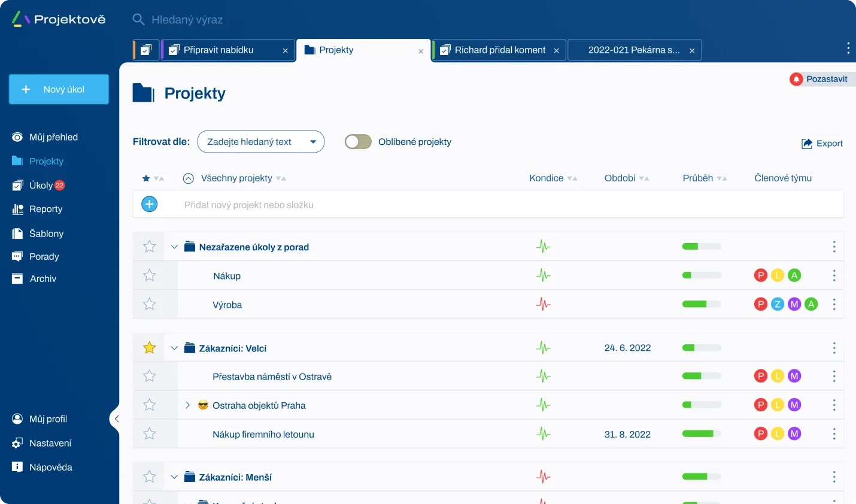This screenshot has height=504, width=856.
Task: Open the Archiv section
Action: coord(41,278)
